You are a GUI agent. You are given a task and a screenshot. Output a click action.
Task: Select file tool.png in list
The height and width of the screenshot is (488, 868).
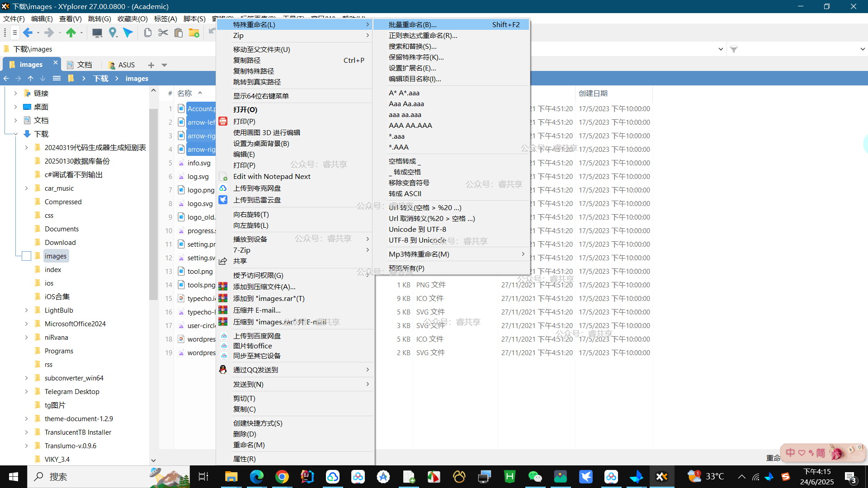pos(200,271)
